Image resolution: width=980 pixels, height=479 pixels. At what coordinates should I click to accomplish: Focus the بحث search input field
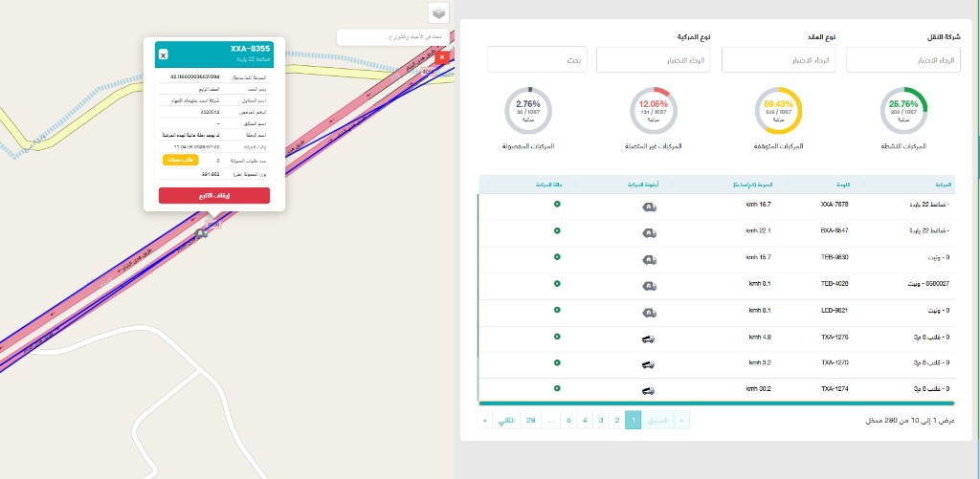point(537,60)
